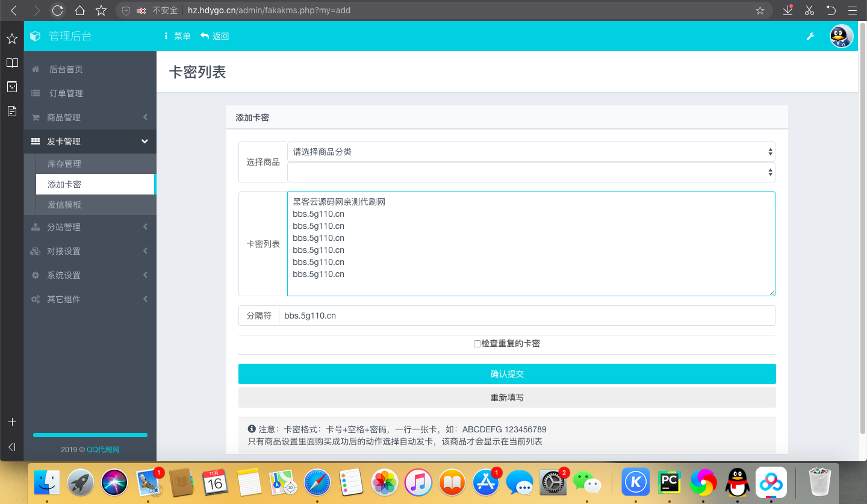Click the browser reload icon

click(x=57, y=10)
